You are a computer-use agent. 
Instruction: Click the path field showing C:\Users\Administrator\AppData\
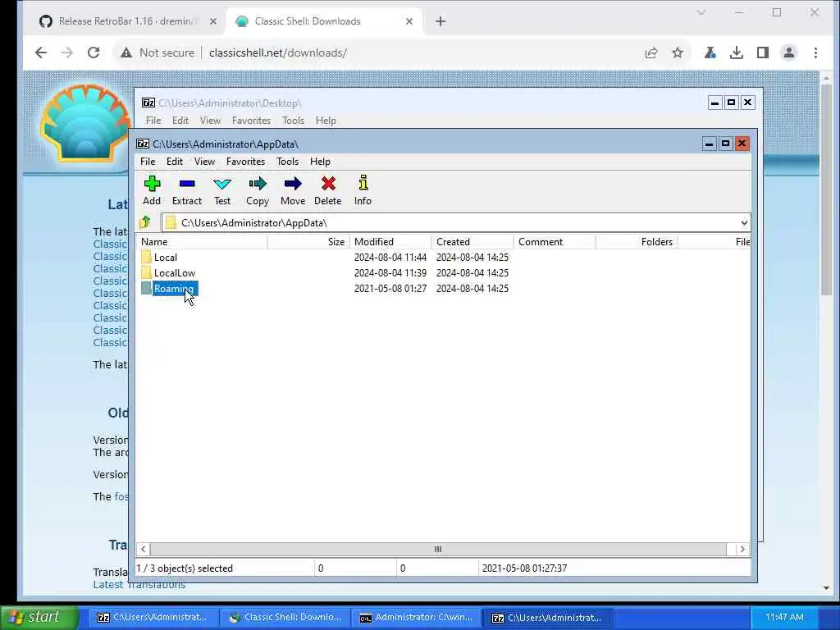455,223
